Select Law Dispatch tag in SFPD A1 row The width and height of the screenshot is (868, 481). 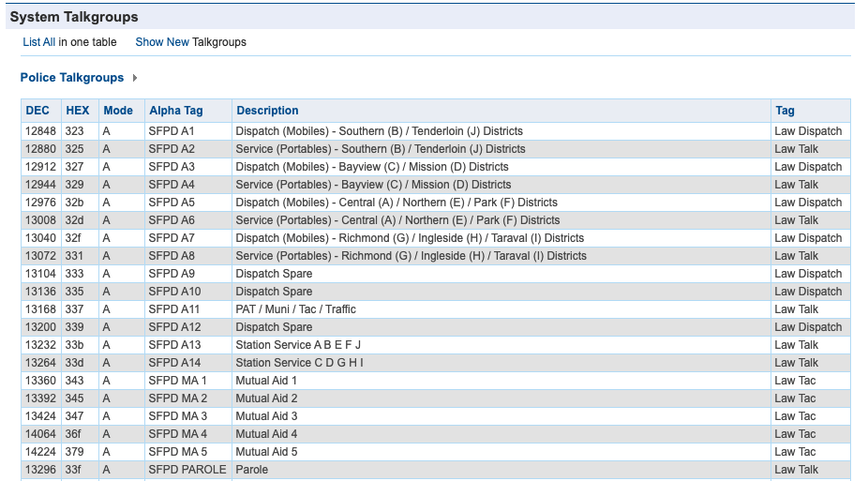point(808,131)
